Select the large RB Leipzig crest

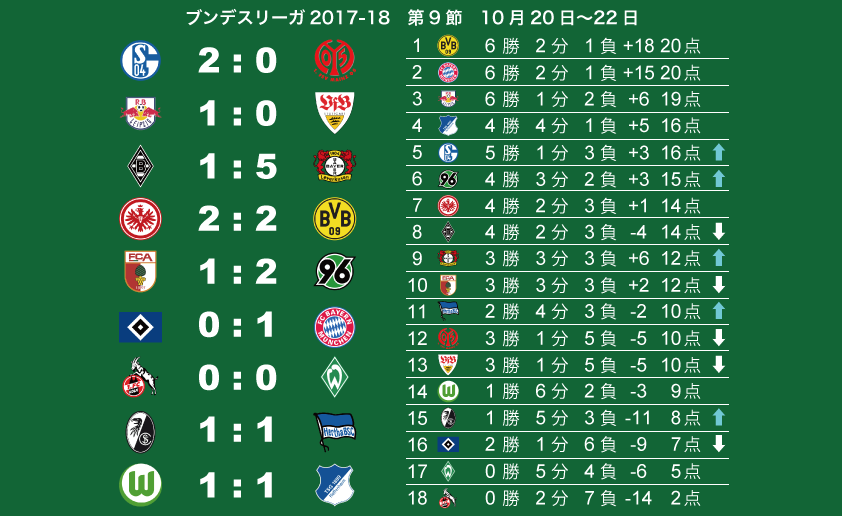pyautogui.click(x=140, y=113)
